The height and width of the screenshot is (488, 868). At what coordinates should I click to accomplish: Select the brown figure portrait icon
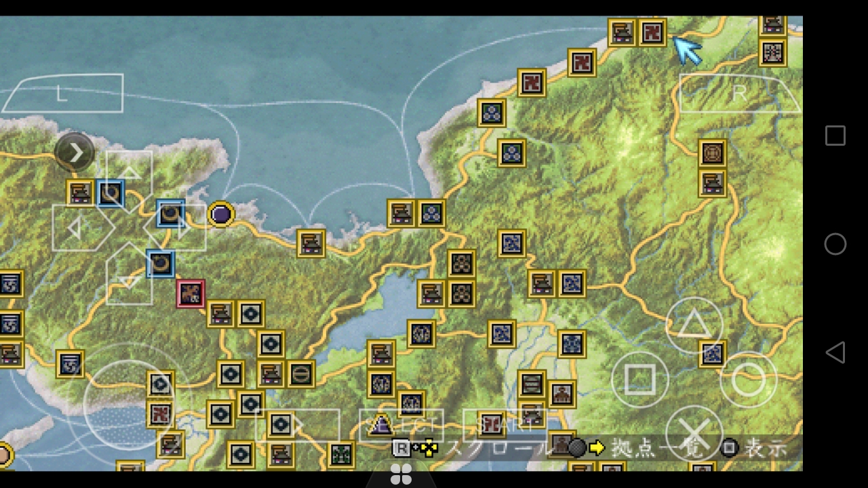562,394
